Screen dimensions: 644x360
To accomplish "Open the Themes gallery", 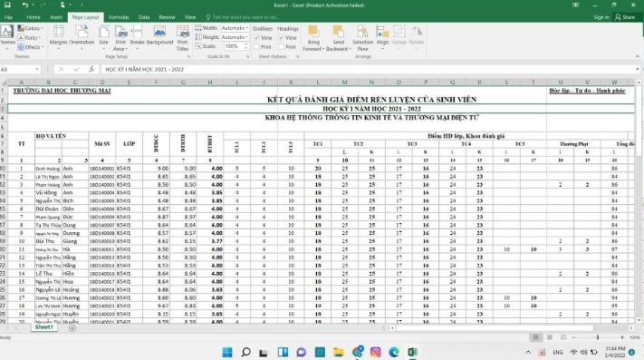I will click(x=7, y=37).
